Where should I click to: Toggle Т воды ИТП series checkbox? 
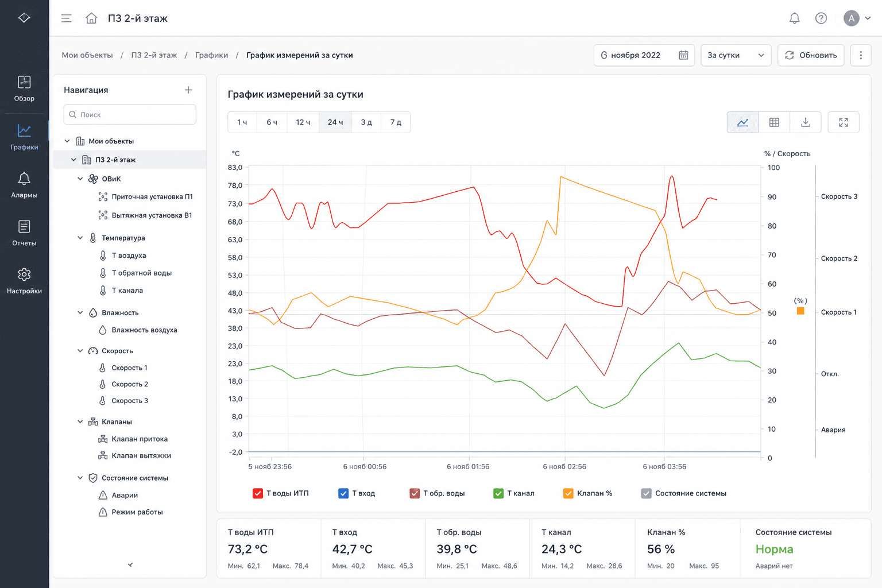click(258, 493)
